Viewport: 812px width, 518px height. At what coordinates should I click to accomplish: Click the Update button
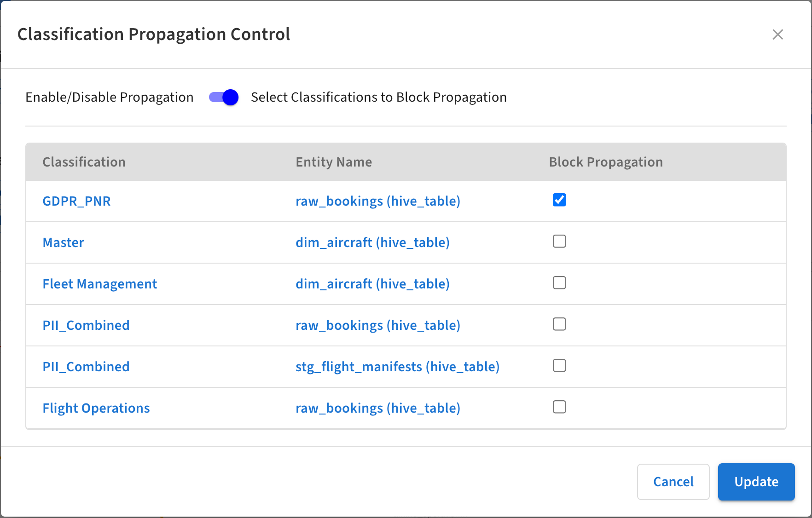tap(756, 482)
